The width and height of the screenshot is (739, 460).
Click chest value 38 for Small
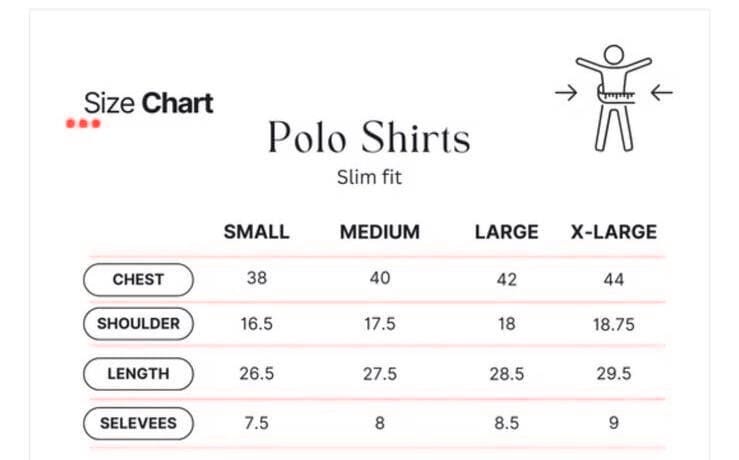(257, 278)
